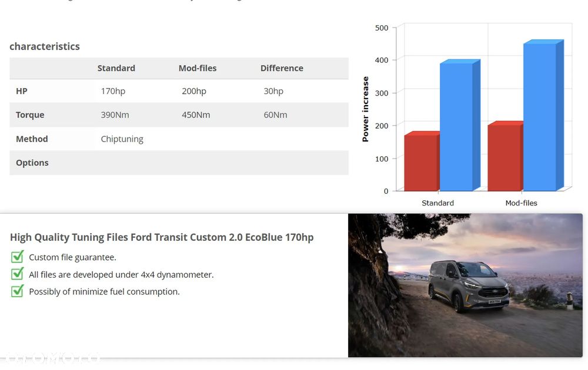588x370 pixels.
Task: Click the Difference column header
Action: (x=282, y=68)
